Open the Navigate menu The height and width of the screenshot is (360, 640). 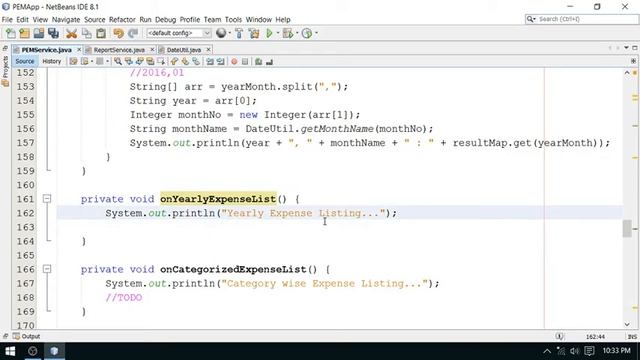[x=66, y=20]
